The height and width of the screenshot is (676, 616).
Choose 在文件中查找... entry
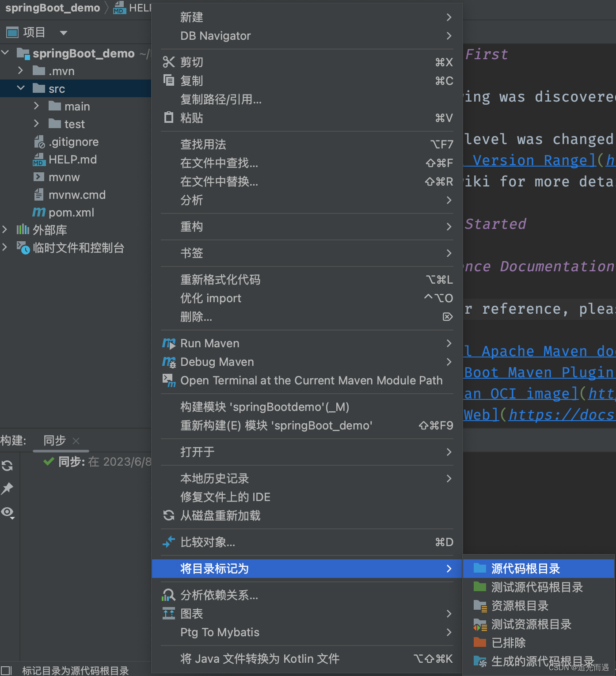[307, 163]
